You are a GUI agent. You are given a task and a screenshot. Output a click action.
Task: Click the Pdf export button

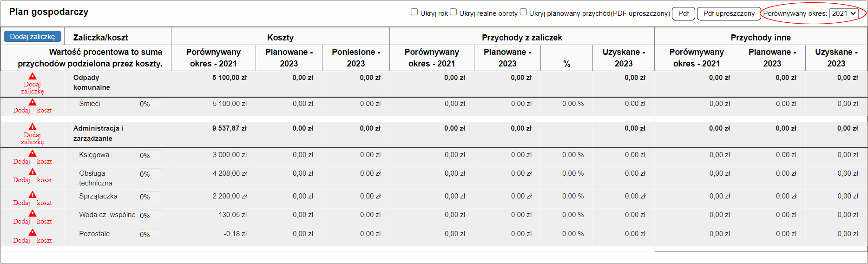point(684,13)
